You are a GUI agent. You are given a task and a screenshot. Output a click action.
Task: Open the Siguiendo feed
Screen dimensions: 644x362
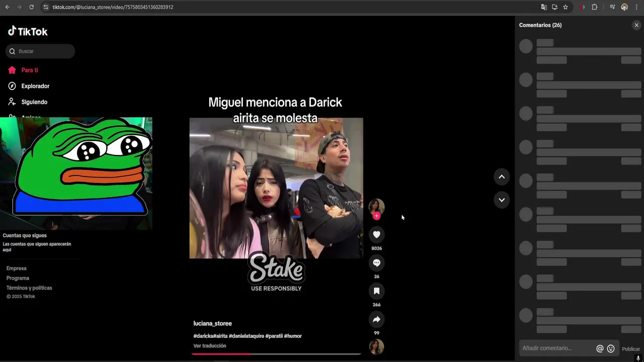click(x=28, y=102)
